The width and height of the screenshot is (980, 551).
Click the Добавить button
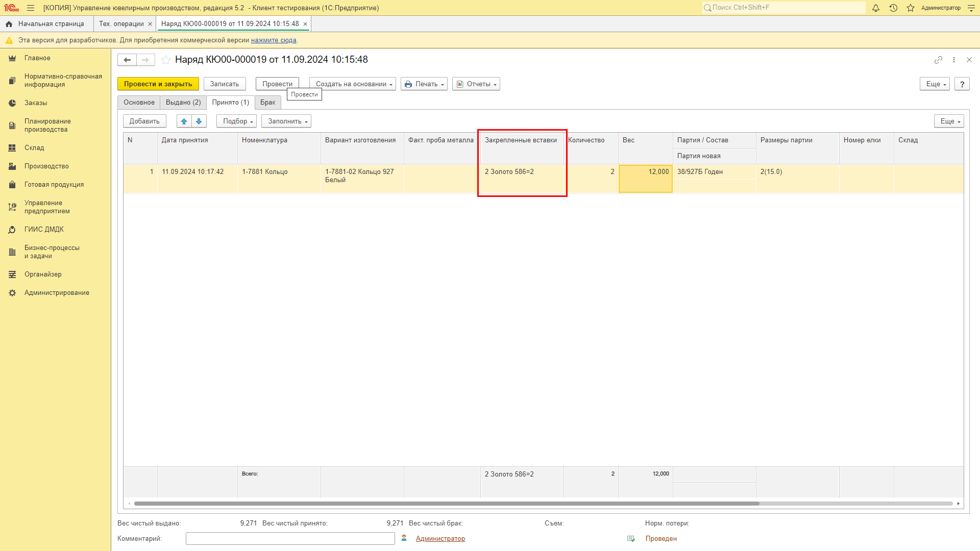(144, 121)
